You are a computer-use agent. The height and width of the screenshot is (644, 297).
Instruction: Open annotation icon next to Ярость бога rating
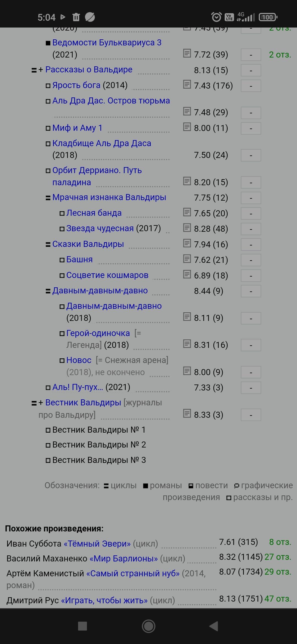[187, 84]
